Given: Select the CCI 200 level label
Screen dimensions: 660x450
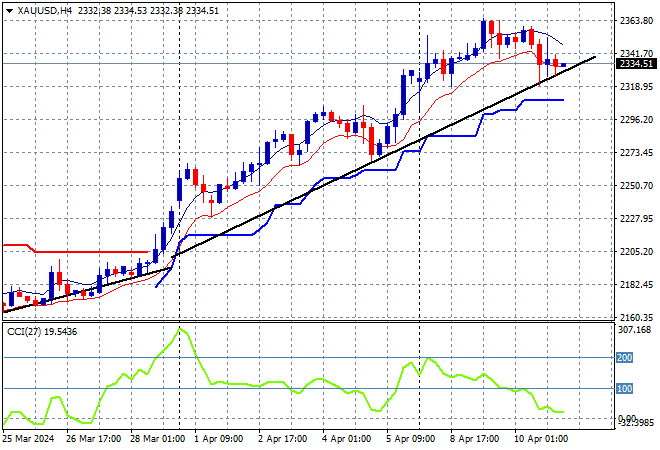Looking at the screenshot, I should click(x=624, y=358).
